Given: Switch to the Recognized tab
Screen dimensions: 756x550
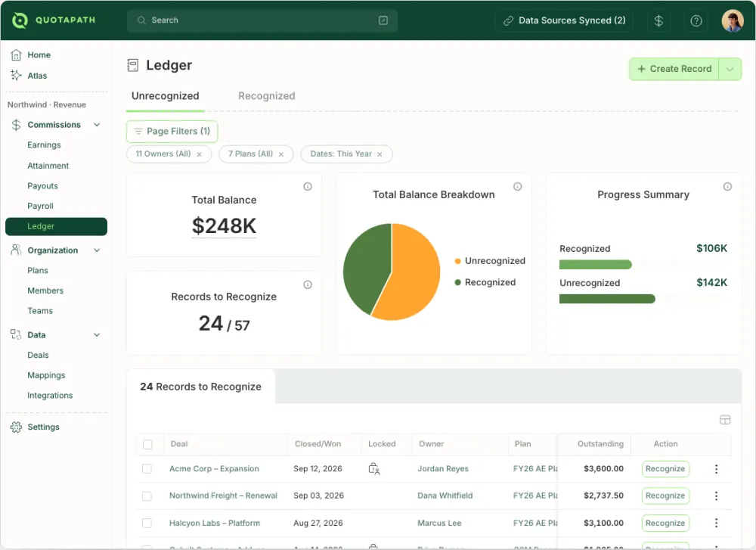Looking at the screenshot, I should [267, 96].
